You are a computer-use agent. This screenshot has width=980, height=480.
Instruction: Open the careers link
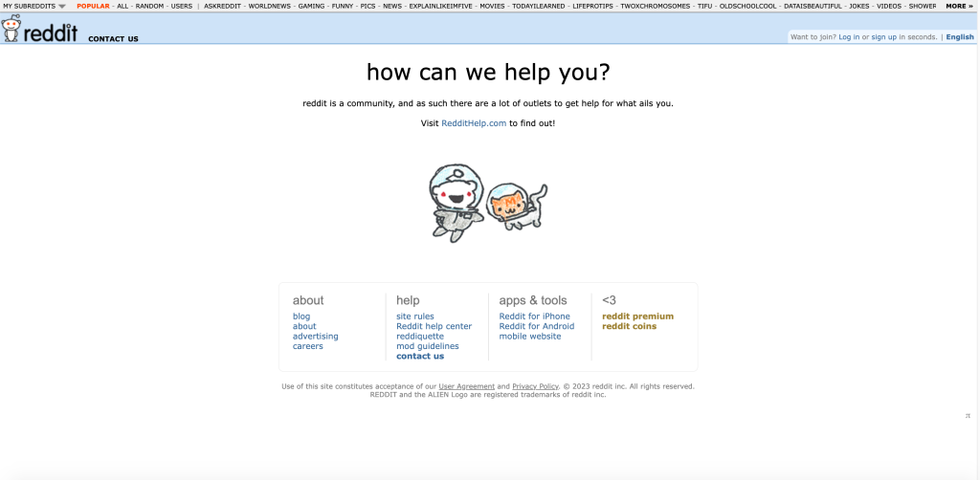pos(308,346)
